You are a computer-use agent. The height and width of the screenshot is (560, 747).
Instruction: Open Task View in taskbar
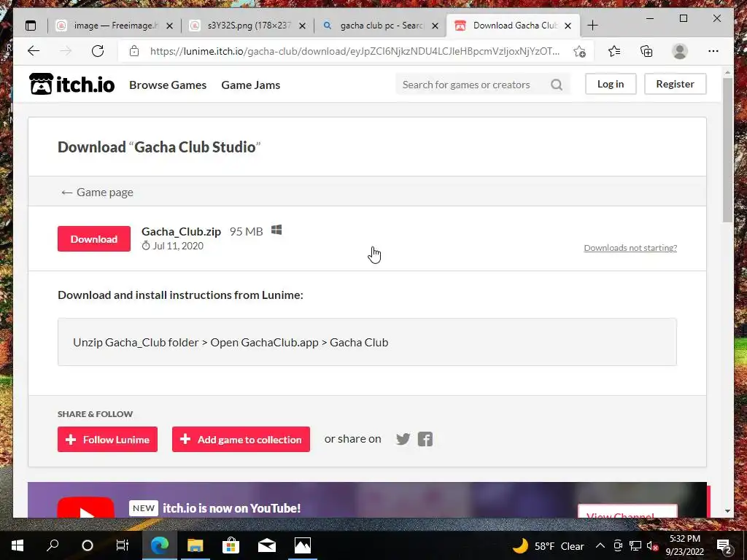[123, 545]
